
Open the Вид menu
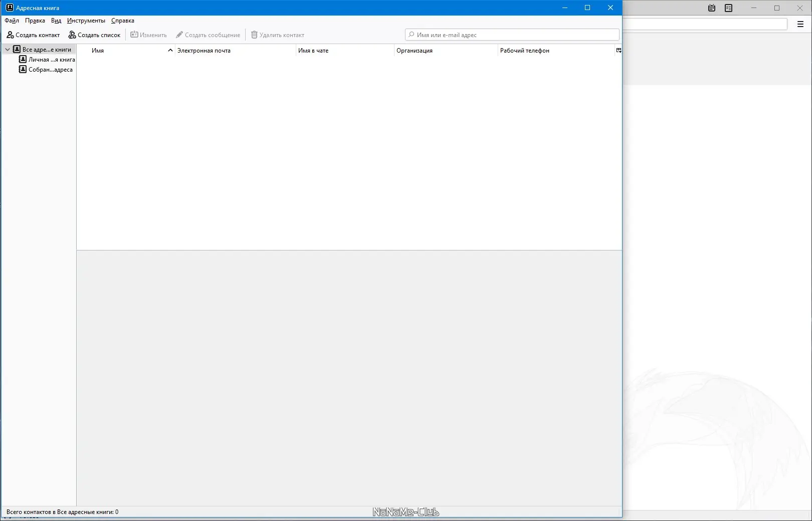tap(56, 21)
